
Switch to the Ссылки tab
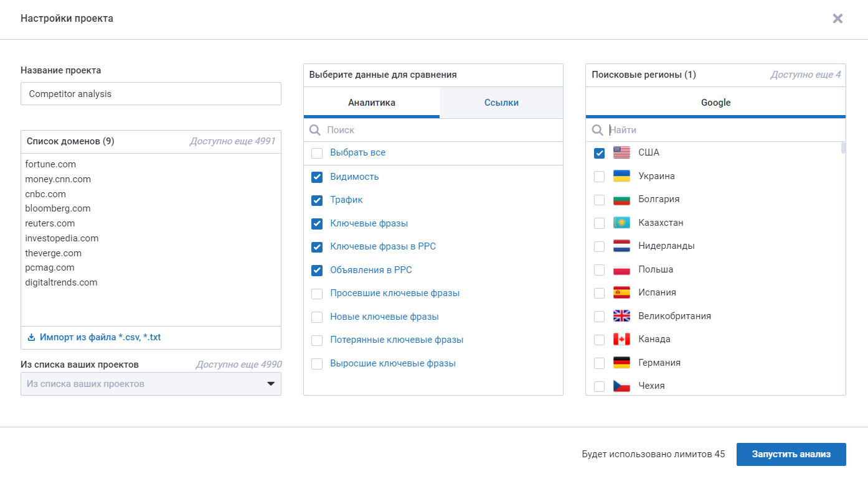click(x=501, y=103)
